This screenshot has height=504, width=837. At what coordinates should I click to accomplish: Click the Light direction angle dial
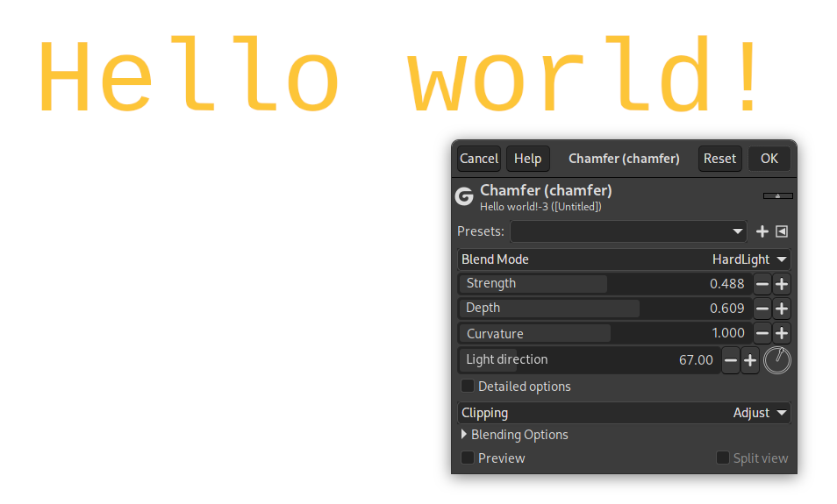point(777,360)
